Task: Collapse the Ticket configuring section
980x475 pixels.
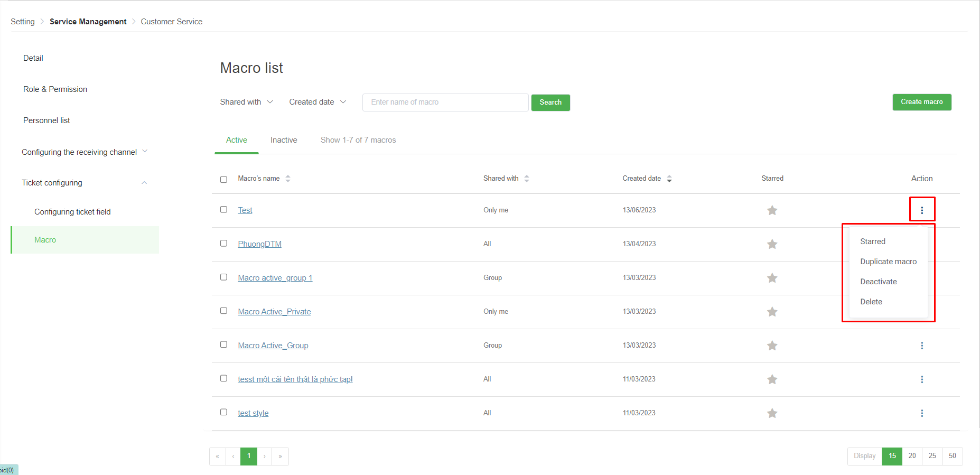Action: [85, 183]
